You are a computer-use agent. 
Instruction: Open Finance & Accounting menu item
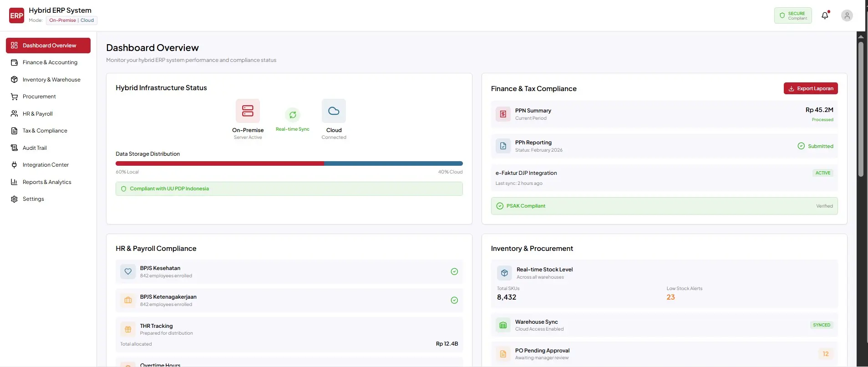pyautogui.click(x=48, y=62)
